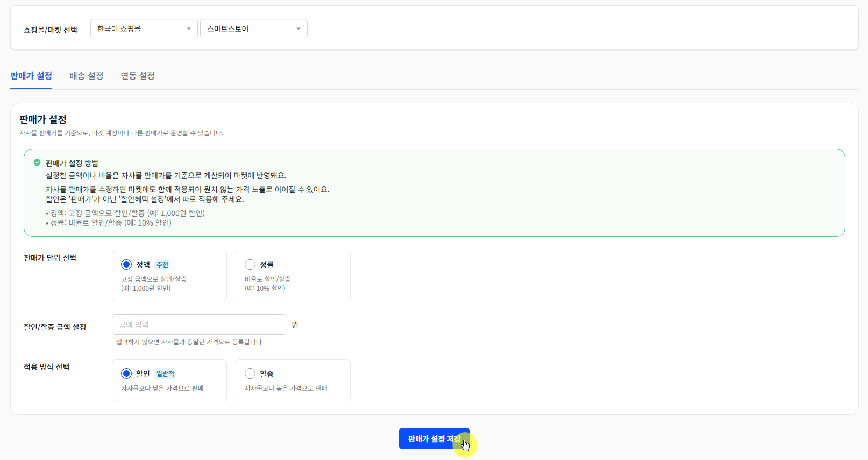Choose the 할증 surcharge radio option
Screen dimensions: 868x460
(250, 373)
